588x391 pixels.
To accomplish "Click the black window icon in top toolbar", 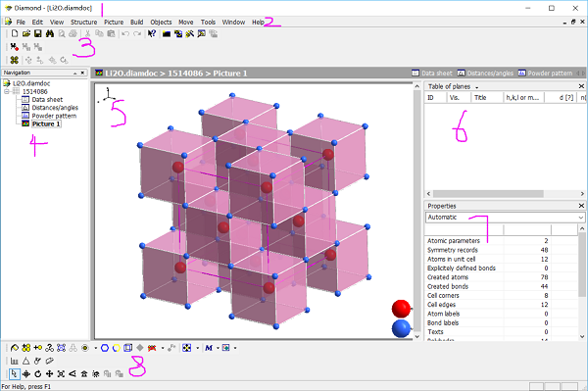I will coord(167,34).
